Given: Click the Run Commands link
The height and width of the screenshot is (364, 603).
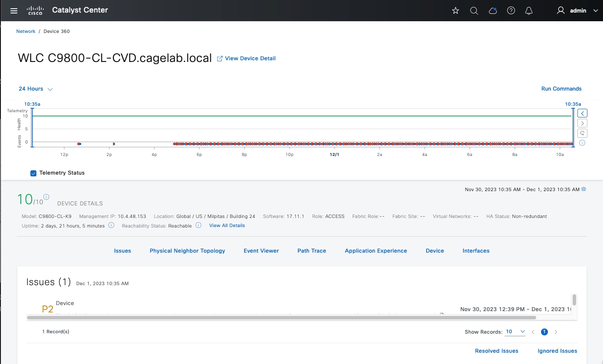Looking at the screenshot, I should (x=561, y=89).
